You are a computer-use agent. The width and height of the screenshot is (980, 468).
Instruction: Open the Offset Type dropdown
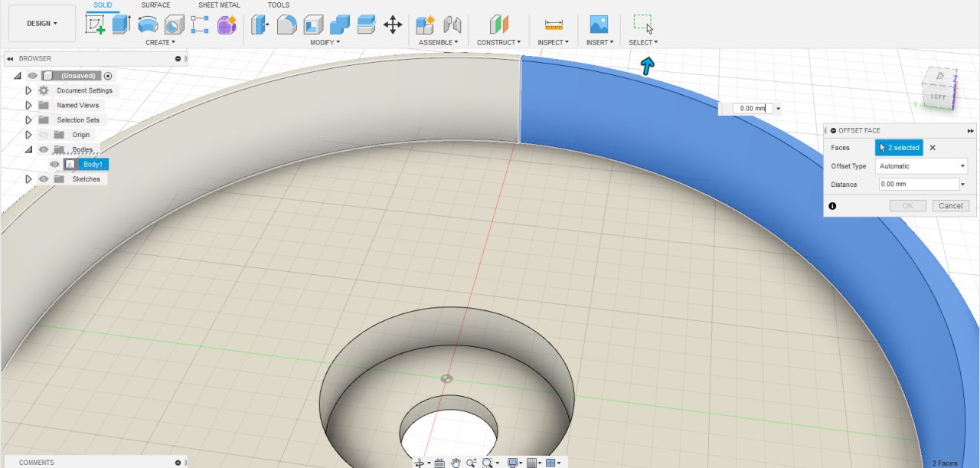[922, 166]
